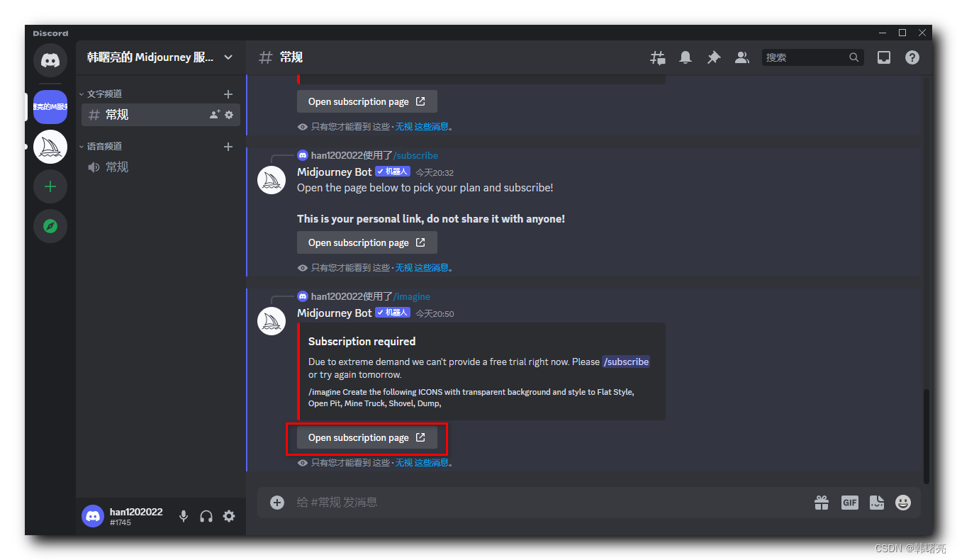This screenshot has width=957, height=560.
Task: Open the Threads icon in header
Action: tap(658, 57)
